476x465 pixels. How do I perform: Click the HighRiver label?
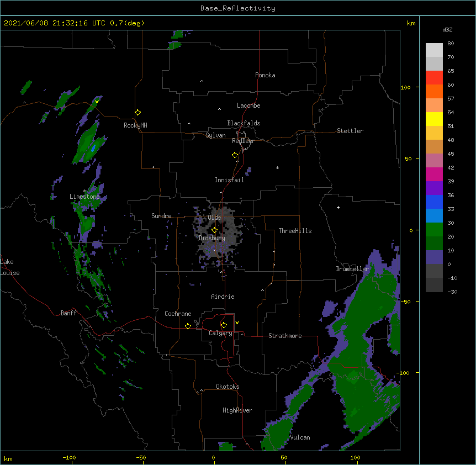pos(237,410)
